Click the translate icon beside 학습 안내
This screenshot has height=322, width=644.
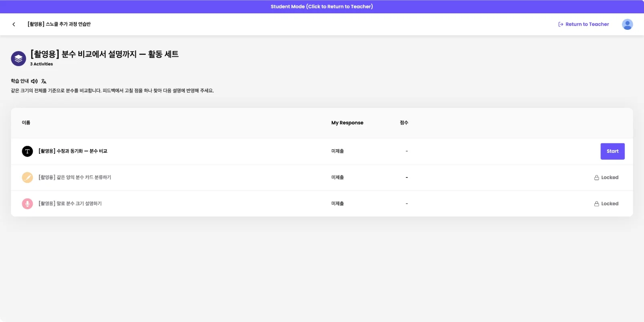tap(43, 81)
